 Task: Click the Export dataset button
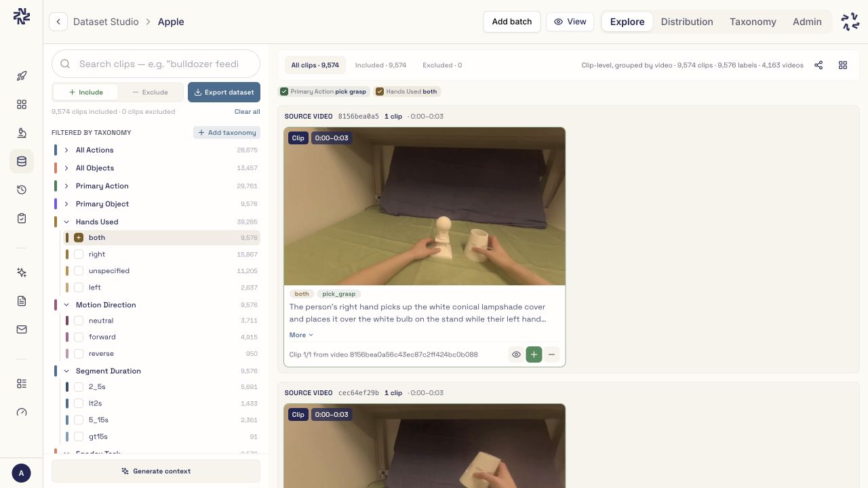click(x=224, y=92)
